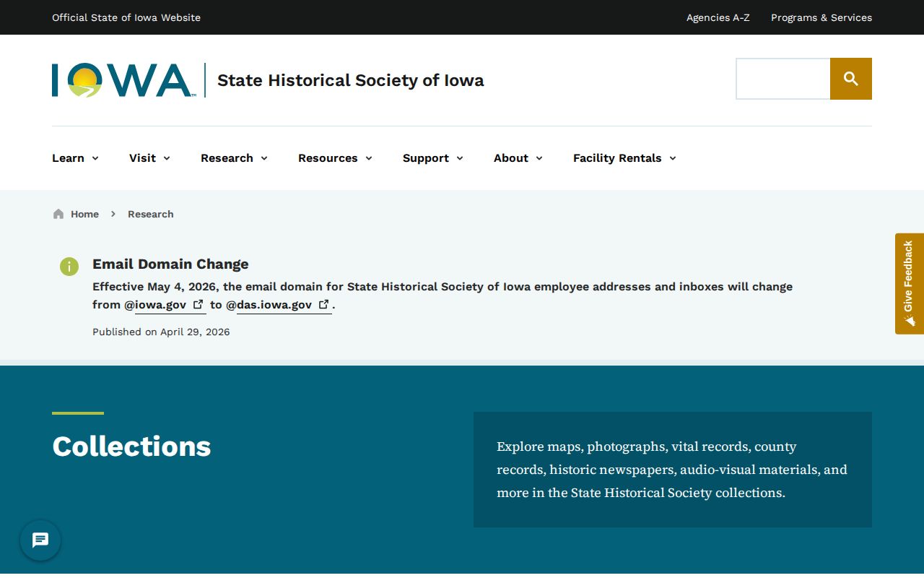Open the Programs & Services link
This screenshot has width=924, height=578.
point(821,17)
